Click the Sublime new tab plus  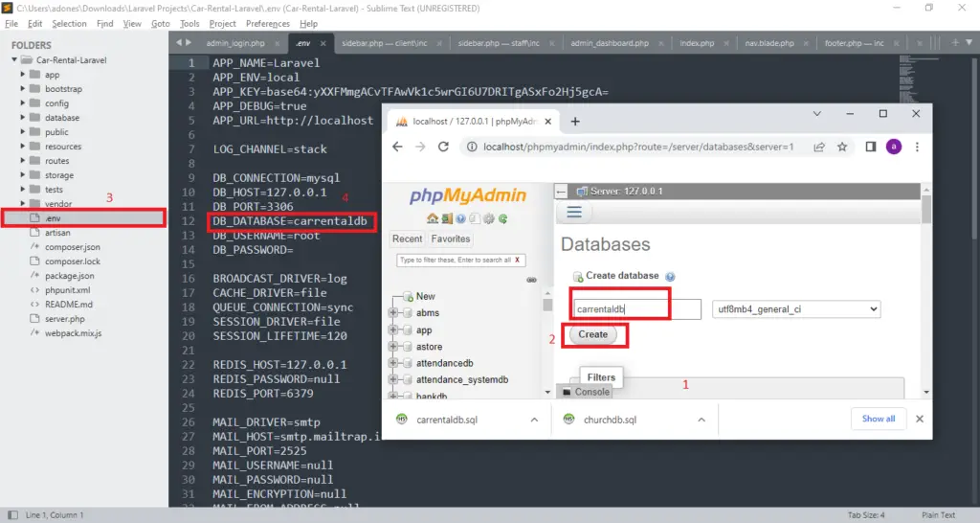click(x=955, y=42)
